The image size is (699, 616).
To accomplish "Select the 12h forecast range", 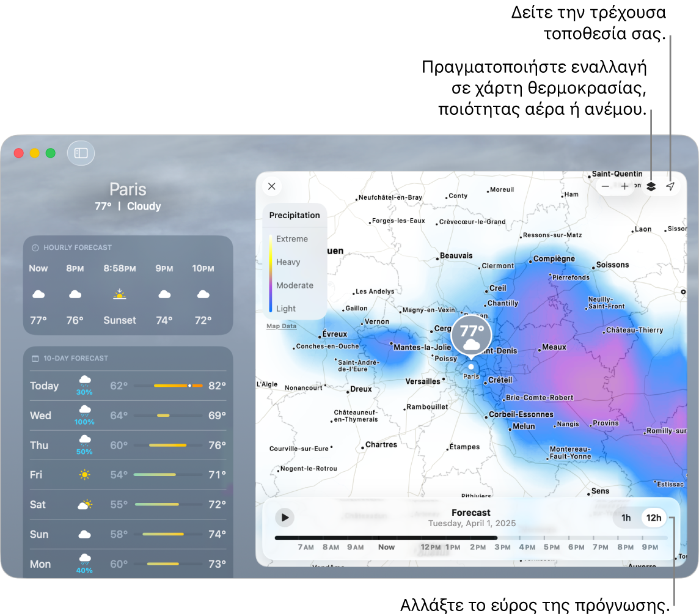I will [654, 518].
